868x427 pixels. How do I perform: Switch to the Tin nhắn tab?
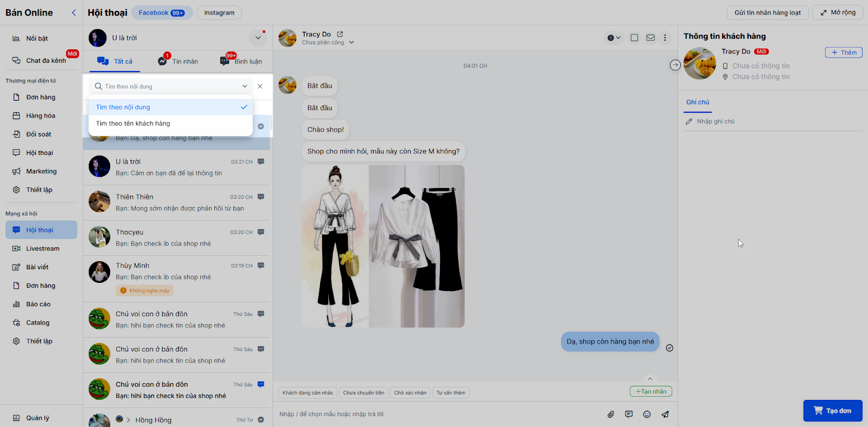pyautogui.click(x=178, y=61)
